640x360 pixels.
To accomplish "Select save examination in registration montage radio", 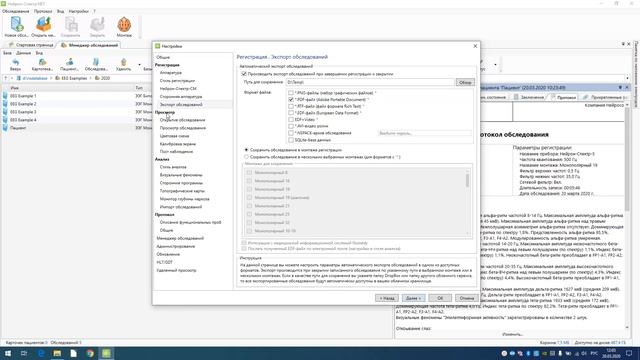I will [246, 150].
